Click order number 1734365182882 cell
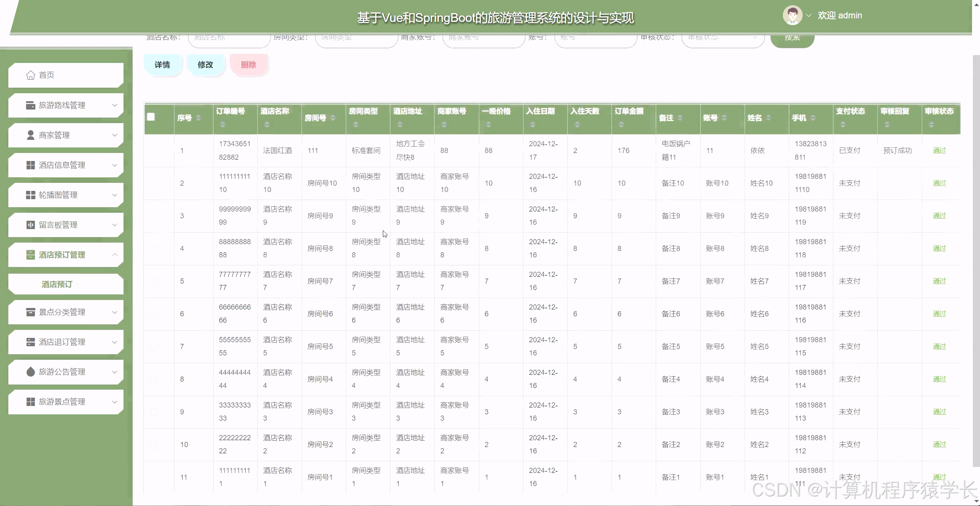 (x=235, y=151)
